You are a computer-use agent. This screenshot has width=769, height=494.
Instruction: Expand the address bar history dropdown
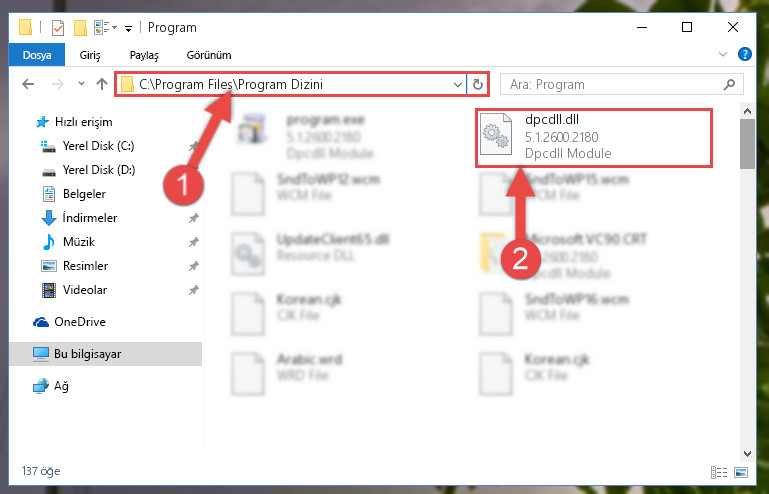(x=458, y=84)
